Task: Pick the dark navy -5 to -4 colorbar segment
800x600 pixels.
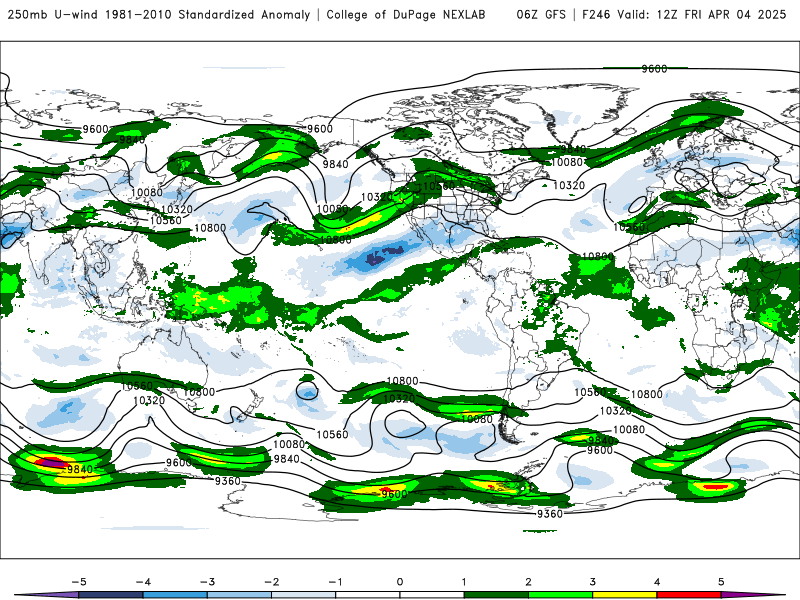Action: [111, 595]
